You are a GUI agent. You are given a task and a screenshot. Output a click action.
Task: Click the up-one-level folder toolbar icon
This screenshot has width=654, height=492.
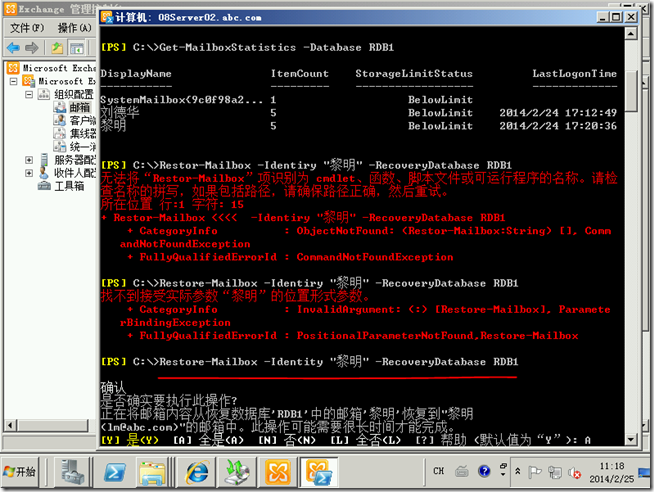(x=57, y=48)
